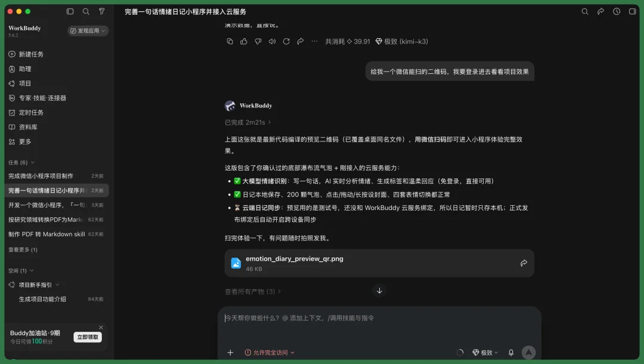Show more tasks via 查看更多 (1)
Image resolution: width=644 pixels, height=364 pixels.
[x=23, y=249]
